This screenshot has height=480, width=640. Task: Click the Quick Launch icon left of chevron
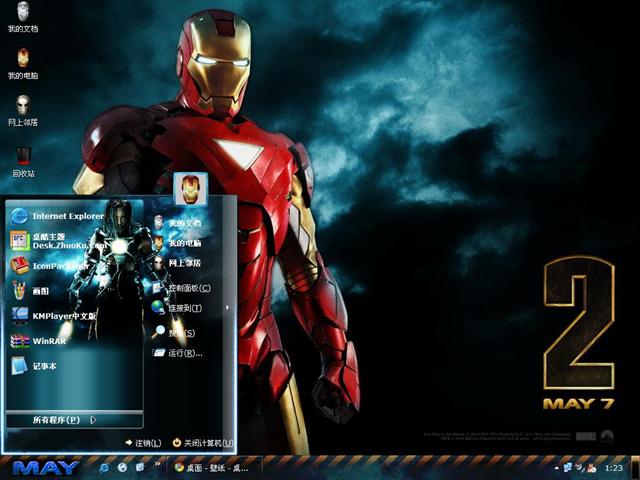click(140, 467)
